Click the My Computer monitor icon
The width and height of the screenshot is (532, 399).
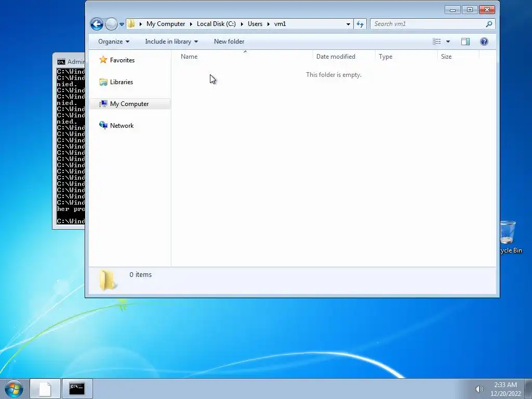(103, 103)
